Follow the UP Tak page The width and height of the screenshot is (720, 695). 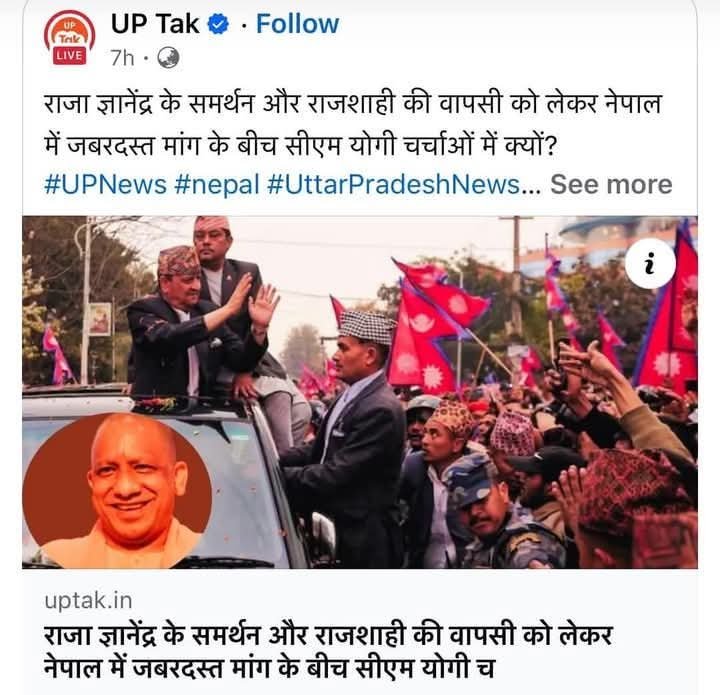pos(298,24)
